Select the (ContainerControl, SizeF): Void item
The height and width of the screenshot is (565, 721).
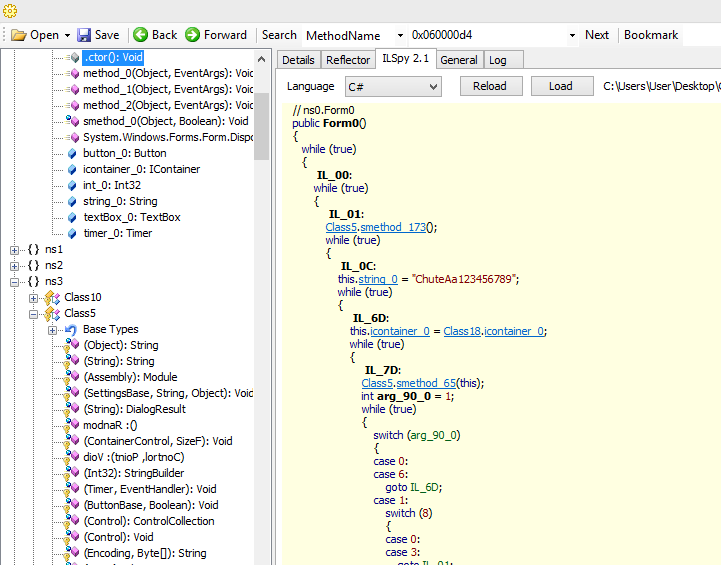click(158, 441)
